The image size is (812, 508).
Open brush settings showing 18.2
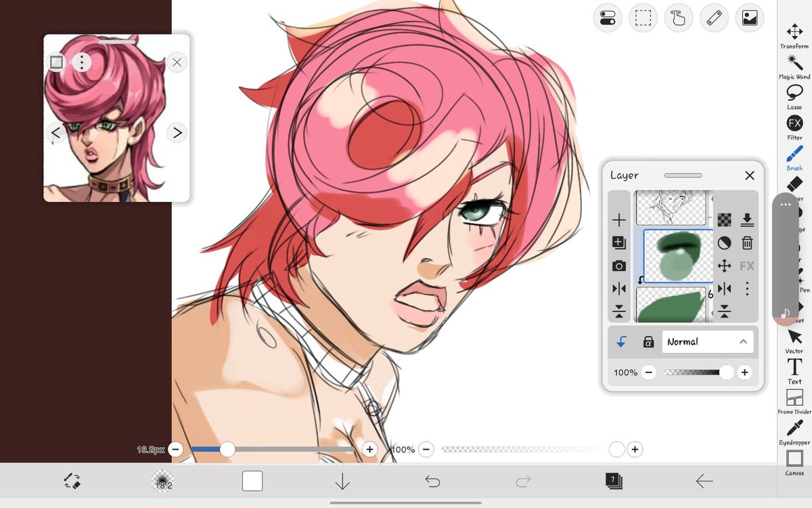(163, 481)
